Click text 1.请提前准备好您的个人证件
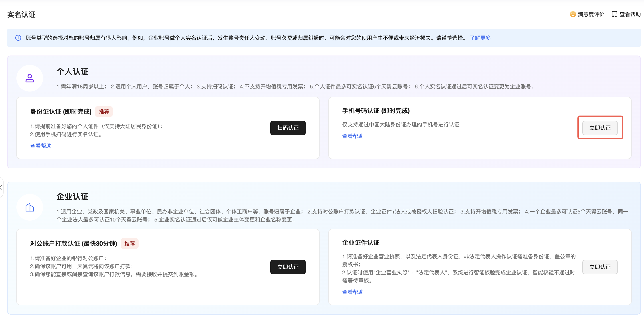This screenshot has width=644, height=331. 64,126
